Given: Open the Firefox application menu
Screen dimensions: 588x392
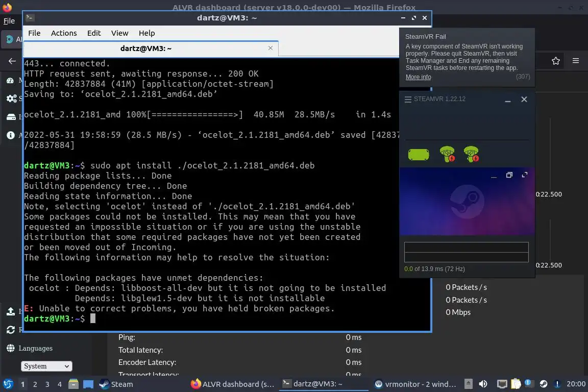Looking at the screenshot, I should point(576,61).
